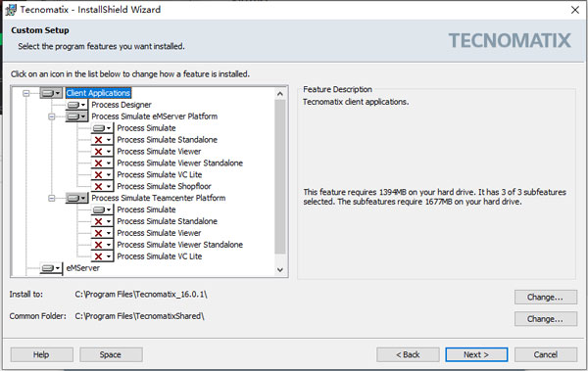Screen dimensions: 588x371
Task: Cancel the installation wizard
Action: [546, 354]
